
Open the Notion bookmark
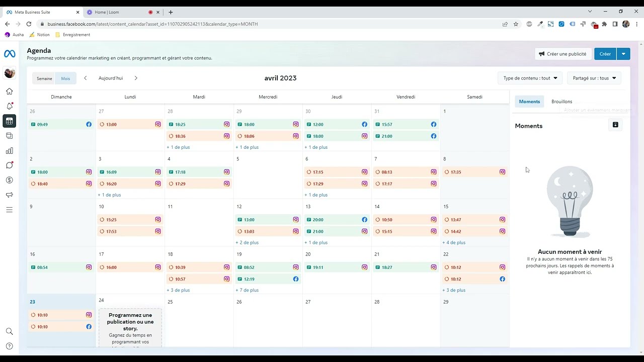pos(39,35)
